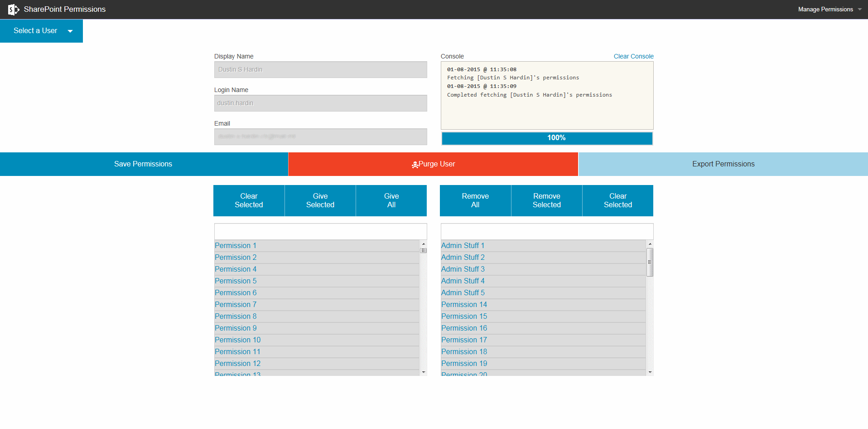
Task: Click the Give Selected button
Action: tap(320, 200)
